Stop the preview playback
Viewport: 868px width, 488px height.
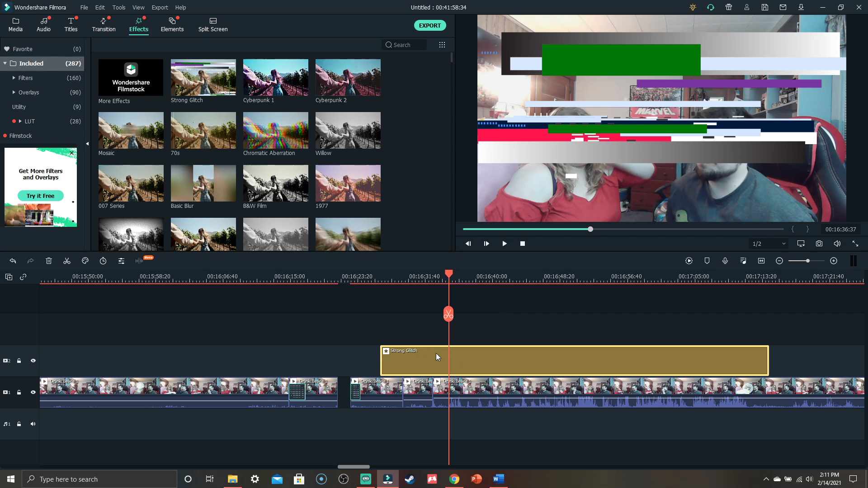tap(523, 244)
